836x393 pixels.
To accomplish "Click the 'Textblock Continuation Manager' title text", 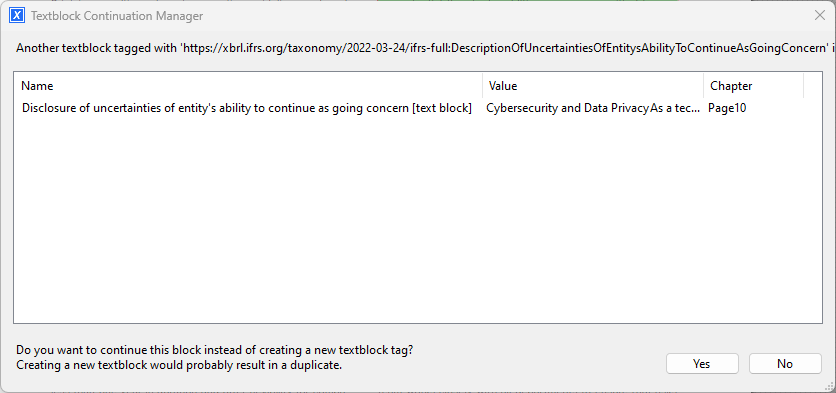I will (x=117, y=16).
